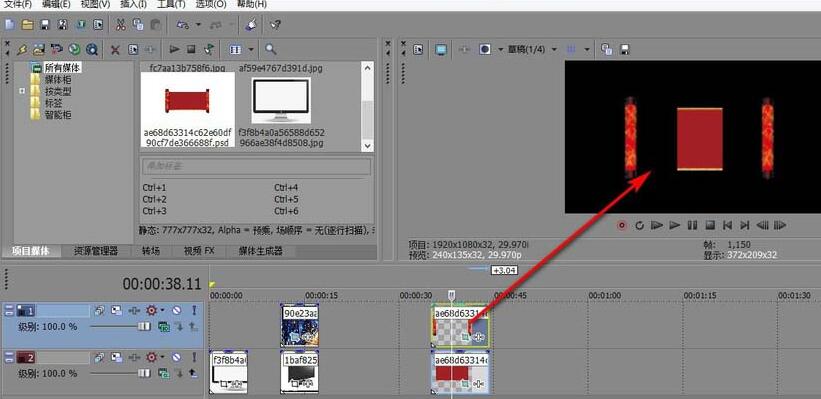821x399 pixels.
Task: Copy preview snapshot to clipboard
Action: pos(607,49)
